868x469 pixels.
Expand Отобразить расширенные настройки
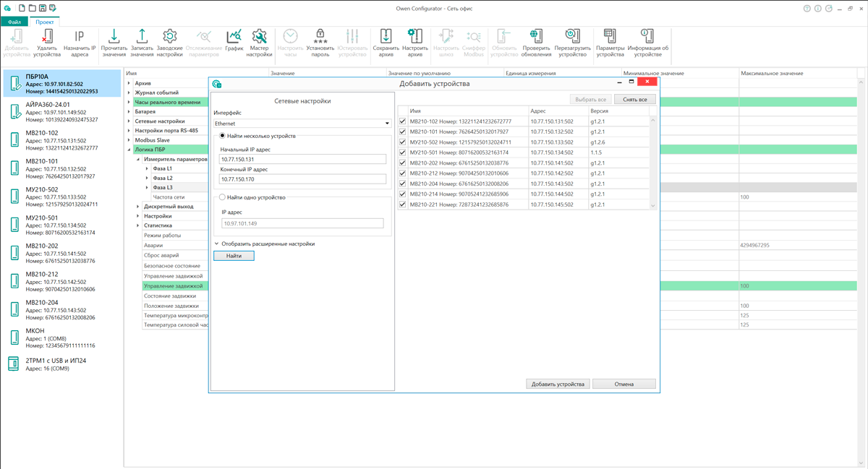coord(268,244)
